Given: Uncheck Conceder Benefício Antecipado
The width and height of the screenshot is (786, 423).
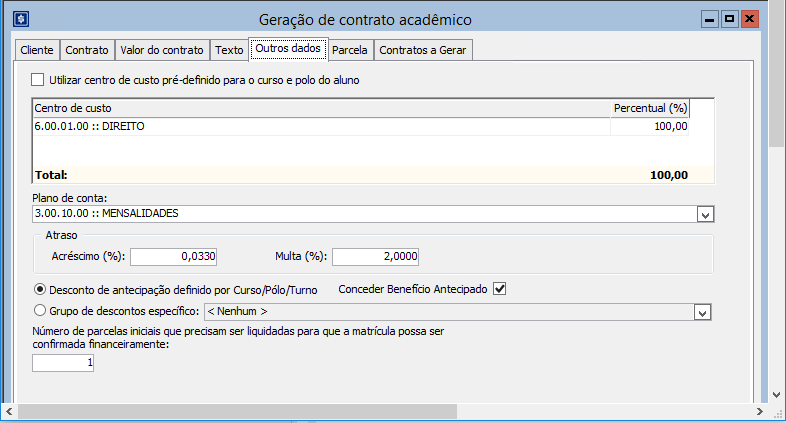Looking at the screenshot, I should tap(500, 289).
